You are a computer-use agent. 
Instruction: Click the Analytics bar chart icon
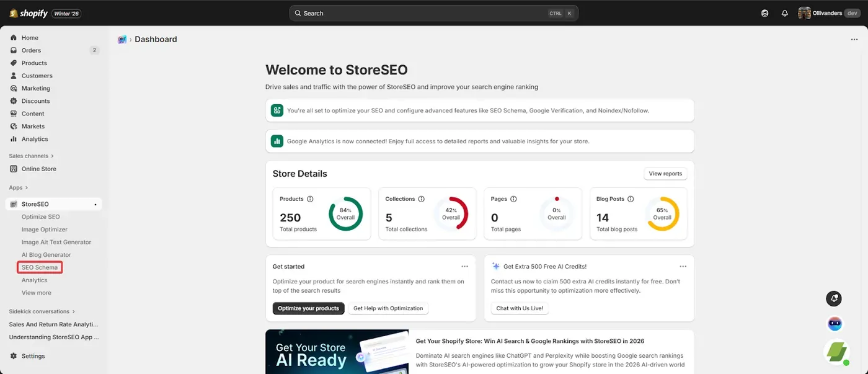[14, 139]
